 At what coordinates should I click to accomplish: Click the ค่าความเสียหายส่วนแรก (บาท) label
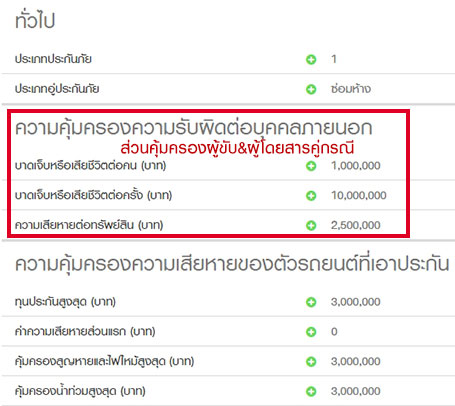coord(85,331)
